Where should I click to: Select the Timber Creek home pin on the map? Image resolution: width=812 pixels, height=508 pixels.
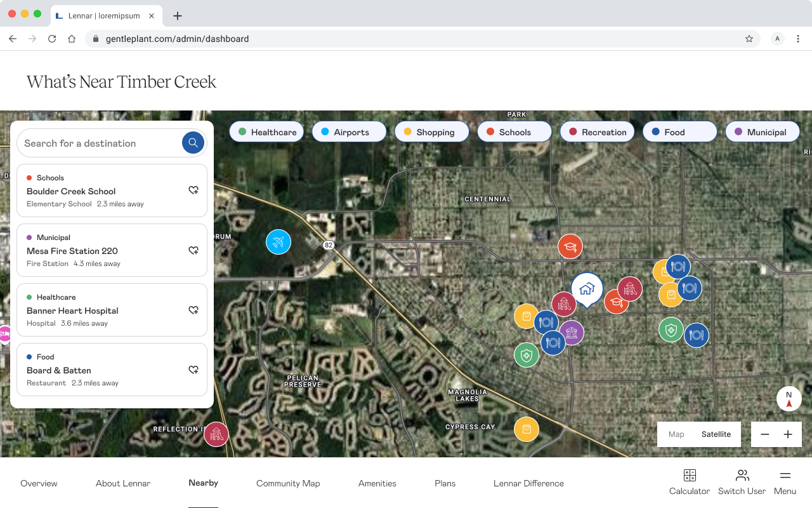(x=587, y=289)
